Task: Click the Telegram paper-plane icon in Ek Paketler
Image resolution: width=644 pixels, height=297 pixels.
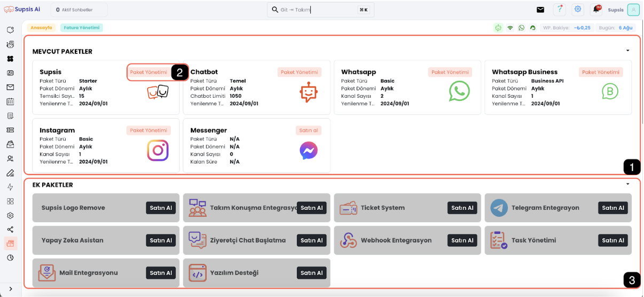Action: (x=499, y=208)
